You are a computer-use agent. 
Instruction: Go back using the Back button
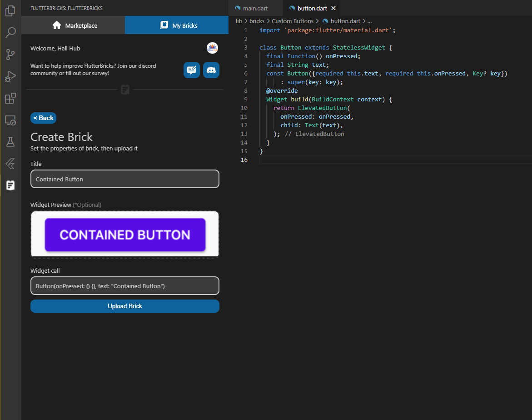click(43, 118)
